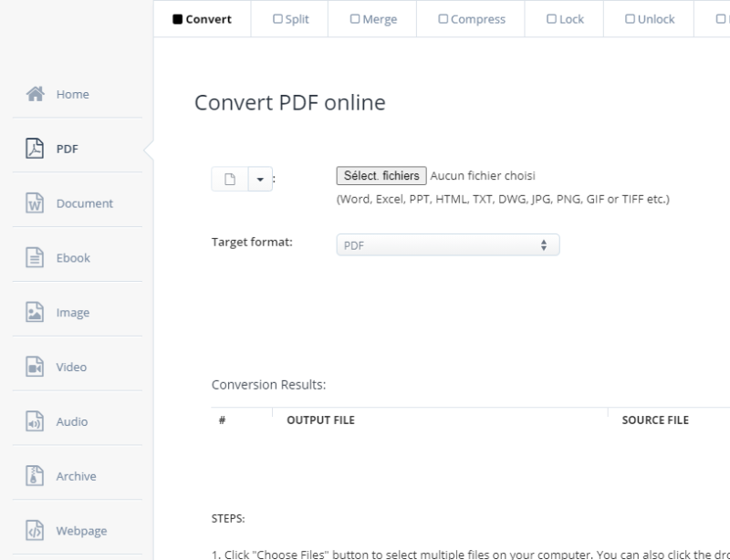Select the Compress tab checkbox
Screen dimensions: 730x560
443,19
